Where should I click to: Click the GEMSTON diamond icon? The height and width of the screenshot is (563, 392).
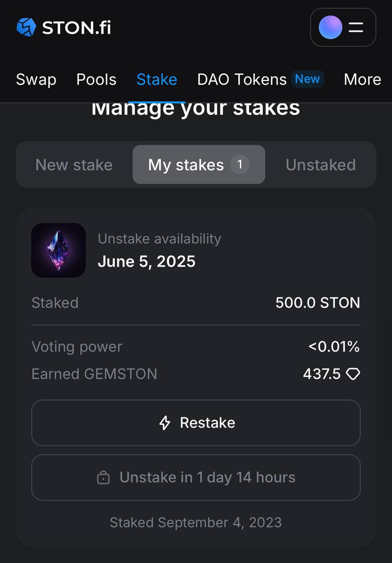pyautogui.click(x=353, y=374)
